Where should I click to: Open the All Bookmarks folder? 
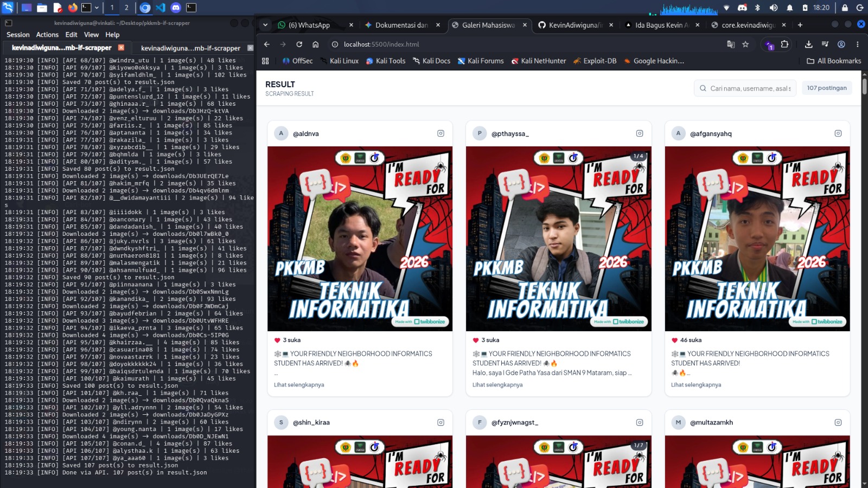[x=834, y=61]
